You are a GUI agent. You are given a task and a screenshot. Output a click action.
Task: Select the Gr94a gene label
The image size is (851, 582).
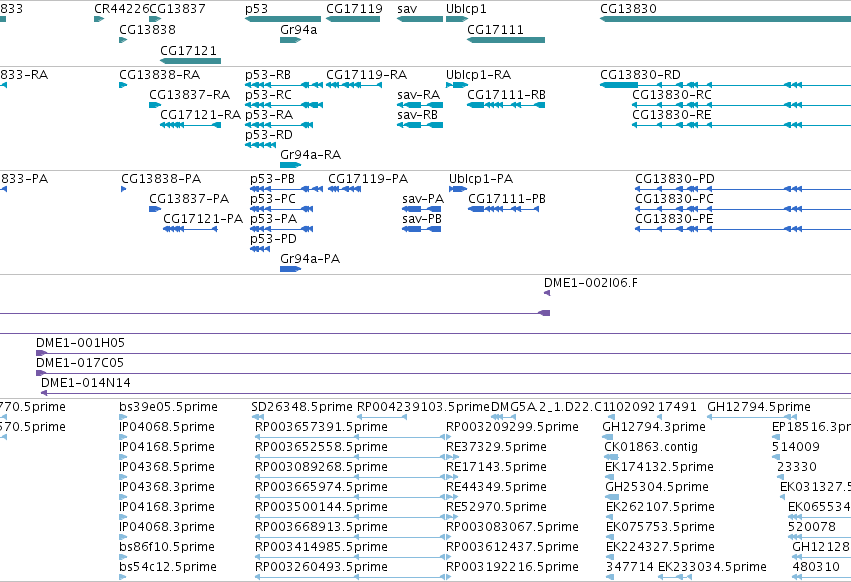(299, 30)
